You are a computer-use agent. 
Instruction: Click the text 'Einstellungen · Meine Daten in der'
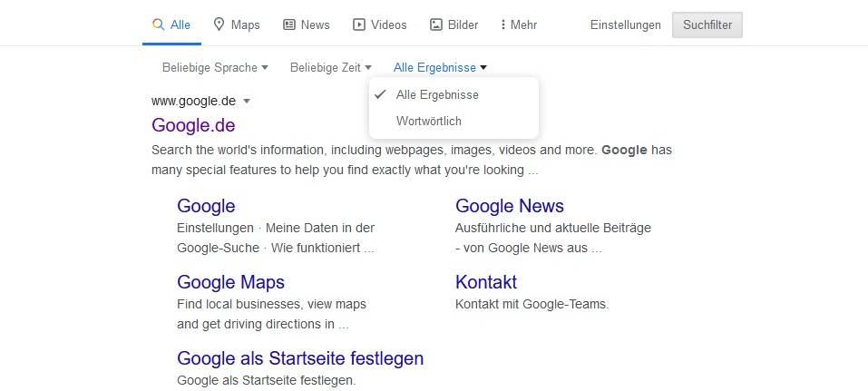[x=276, y=228]
